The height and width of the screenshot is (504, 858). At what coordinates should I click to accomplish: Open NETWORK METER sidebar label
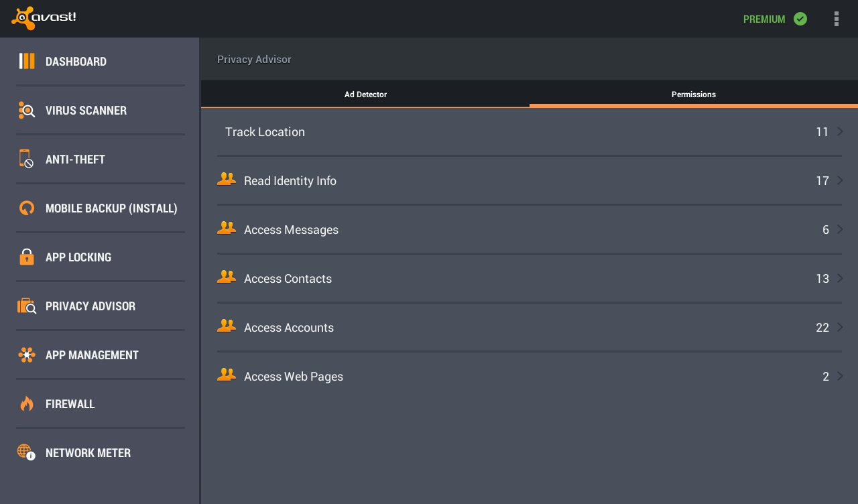[x=88, y=453]
